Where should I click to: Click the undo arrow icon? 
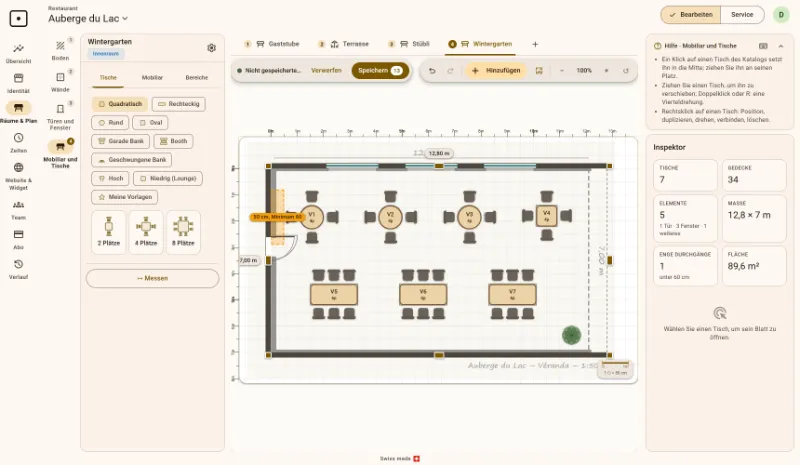pos(432,70)
